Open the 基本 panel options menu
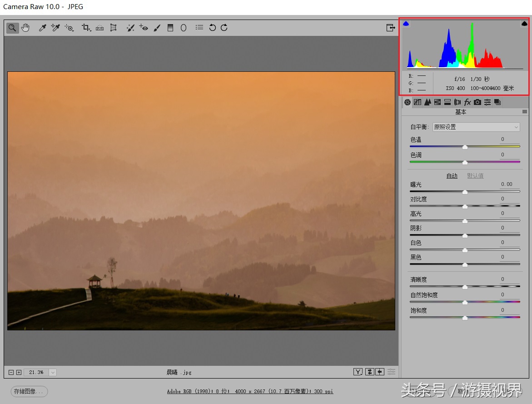Image resolution: width=532 pixels, height=404 pixels. [x=525, y=112]
